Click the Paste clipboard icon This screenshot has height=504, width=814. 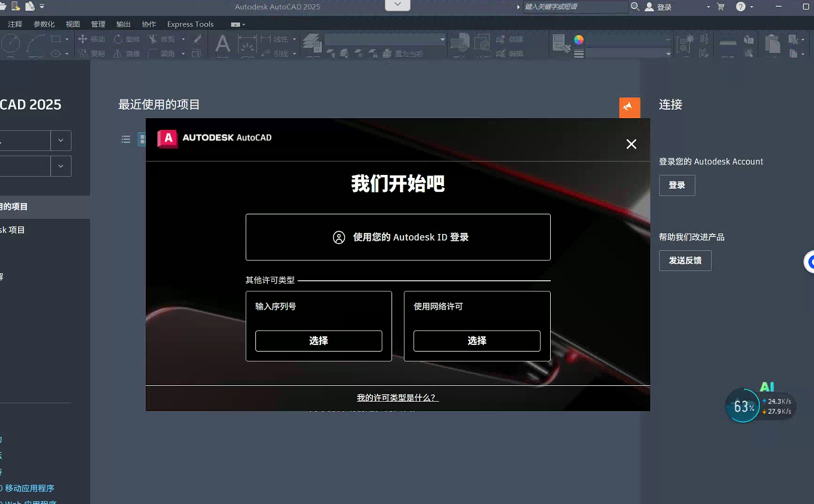(x=772, y=44)
